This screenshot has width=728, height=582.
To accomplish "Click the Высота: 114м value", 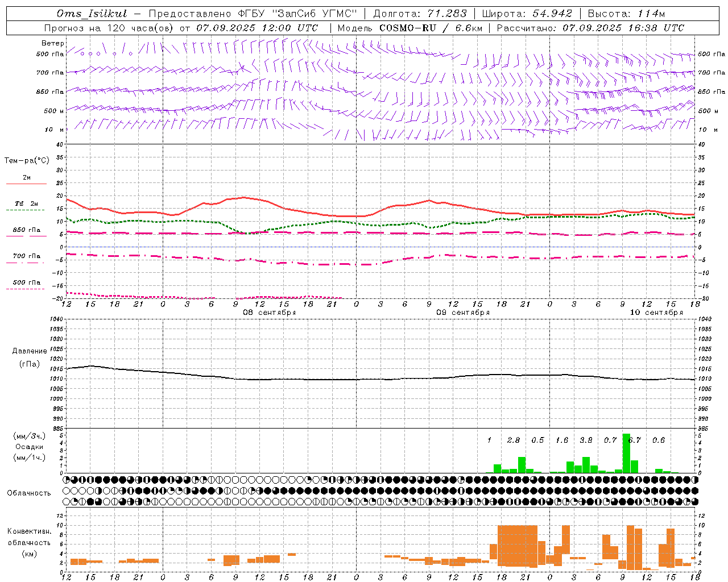I will 626,14.
